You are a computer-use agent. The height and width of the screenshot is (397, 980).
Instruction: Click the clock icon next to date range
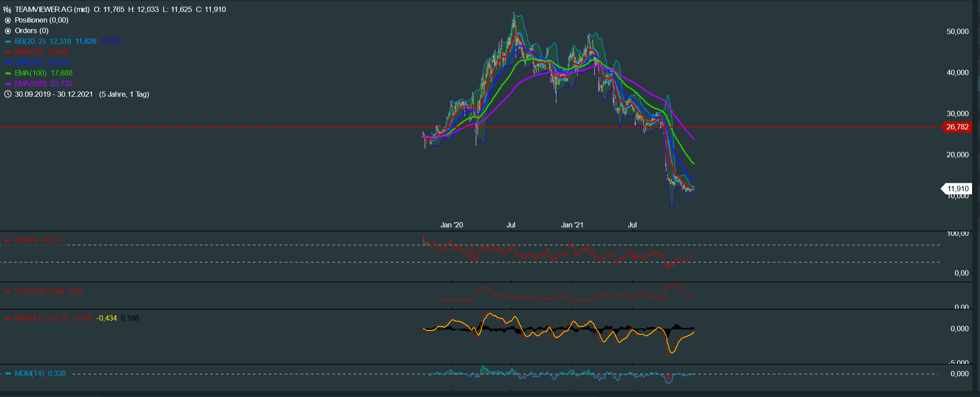[8, 94]
